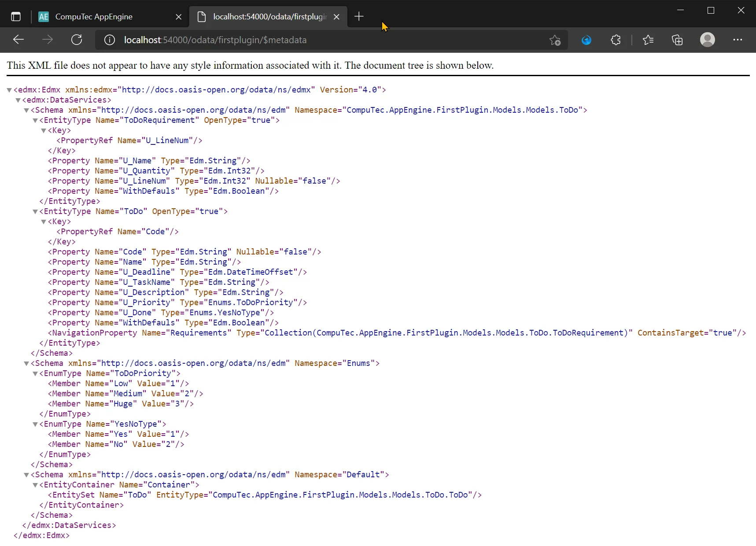Open the Favorites list icon
Image resolution: width=756 pixels, height=546 pixels.
coord(648,40)
